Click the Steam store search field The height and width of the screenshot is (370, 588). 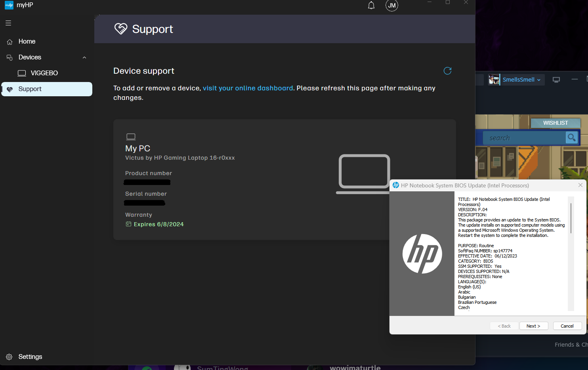(x=525, y=138)
